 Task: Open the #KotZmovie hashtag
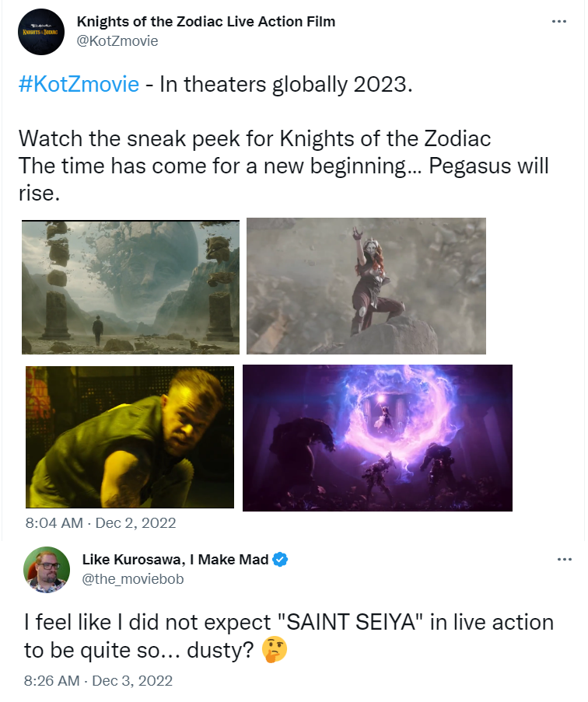click(x=79, y=84)
